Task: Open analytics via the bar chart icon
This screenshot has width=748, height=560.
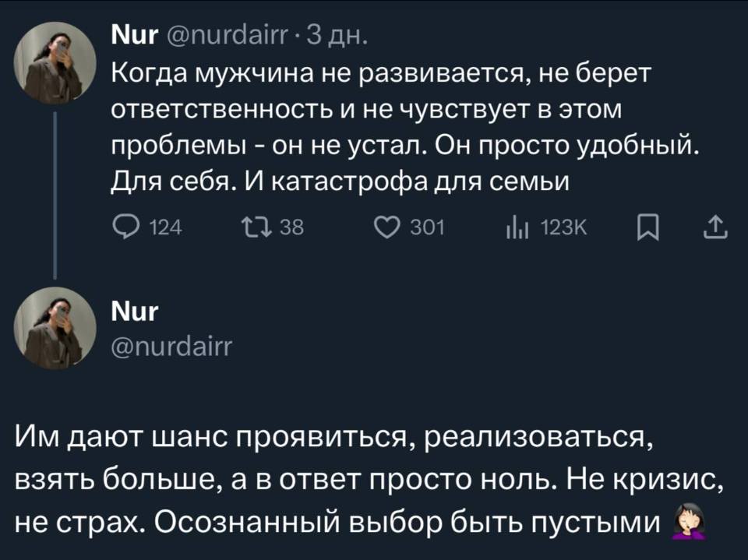Action: (x=516, y=227)
